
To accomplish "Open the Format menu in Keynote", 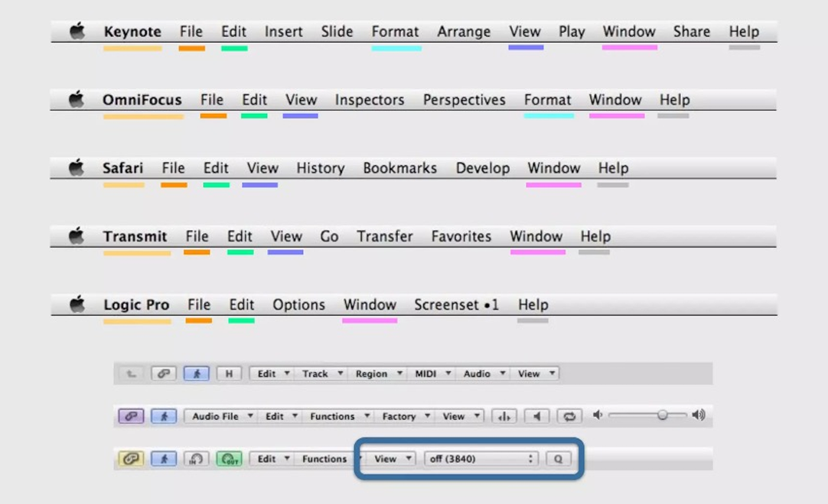I will 395,31.
